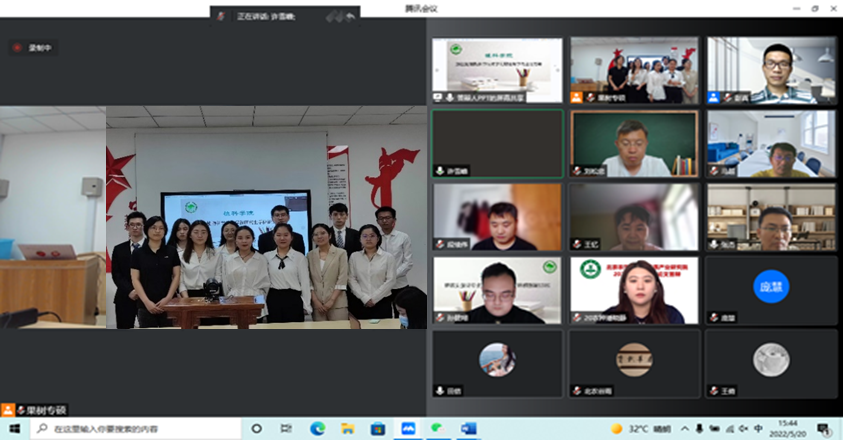Select the blue avatar participant tile

[772, 288]
